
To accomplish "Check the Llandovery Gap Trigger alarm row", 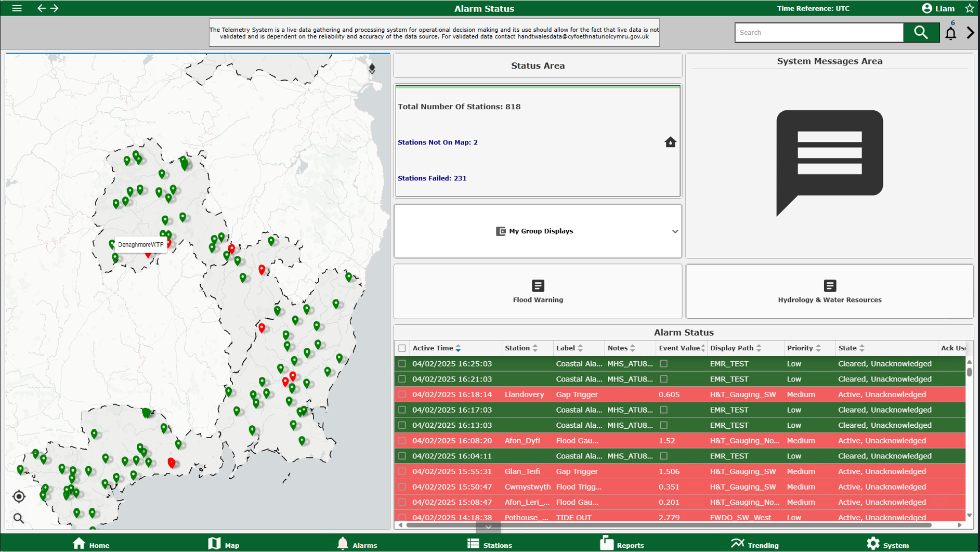I will (402, 395).
